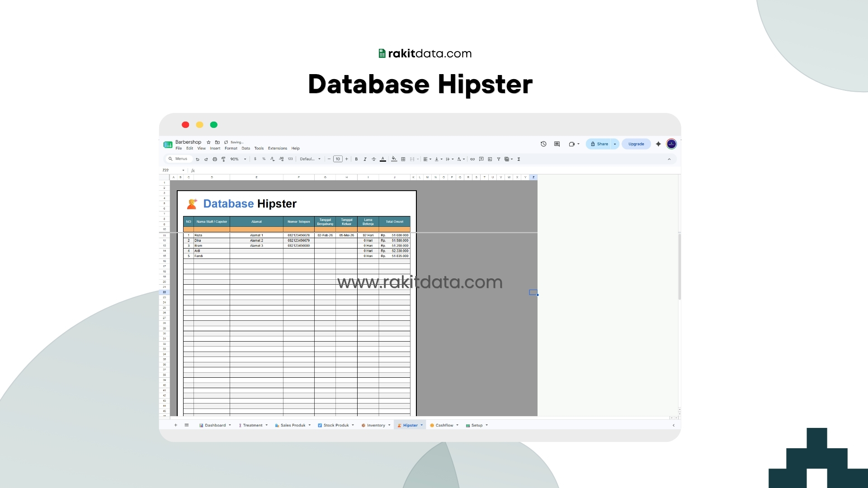Open text rotation dropdown
The width and height of the screenshot is (868, 488).
461,159
